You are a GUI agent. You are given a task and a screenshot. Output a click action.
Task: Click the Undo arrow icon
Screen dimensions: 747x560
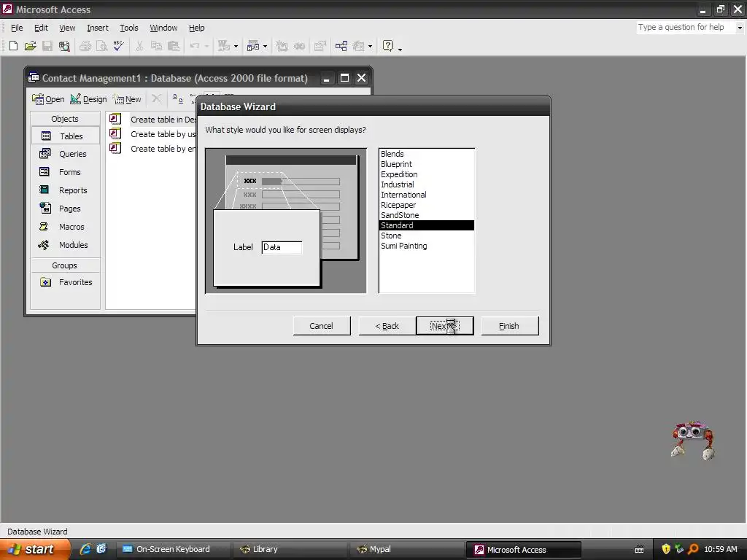(194, 46)
